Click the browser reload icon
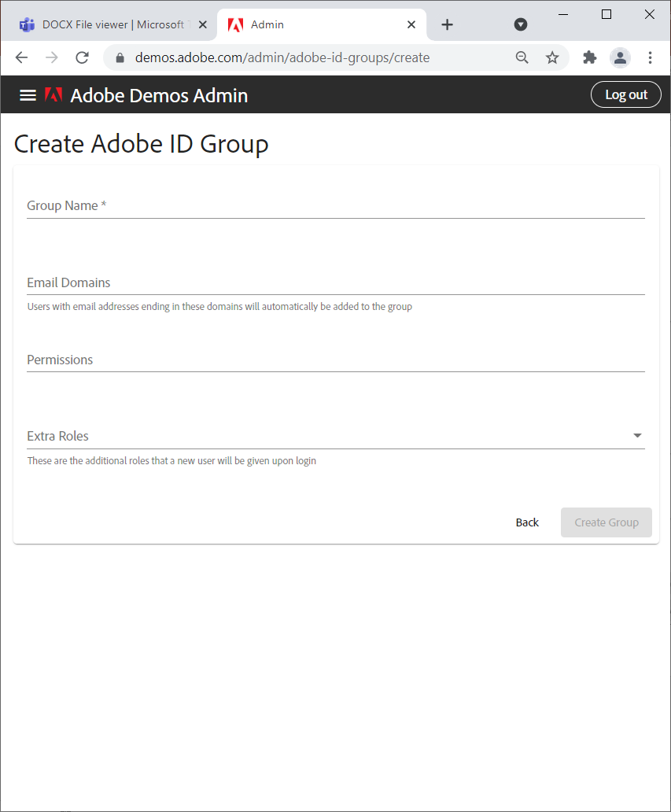The width and height of the screenshot is (671, 812). [x=82, y=57]
